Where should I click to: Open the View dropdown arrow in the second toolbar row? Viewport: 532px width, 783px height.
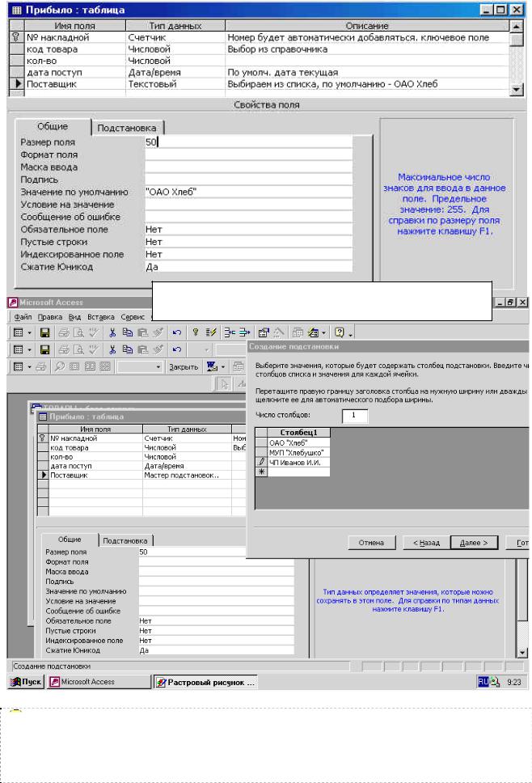[29, 349]
